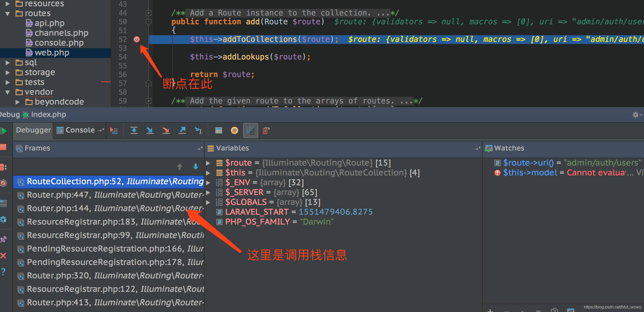Click the Console tab pin icon
This screenshot has width=644, height=312.
(101, 130)
